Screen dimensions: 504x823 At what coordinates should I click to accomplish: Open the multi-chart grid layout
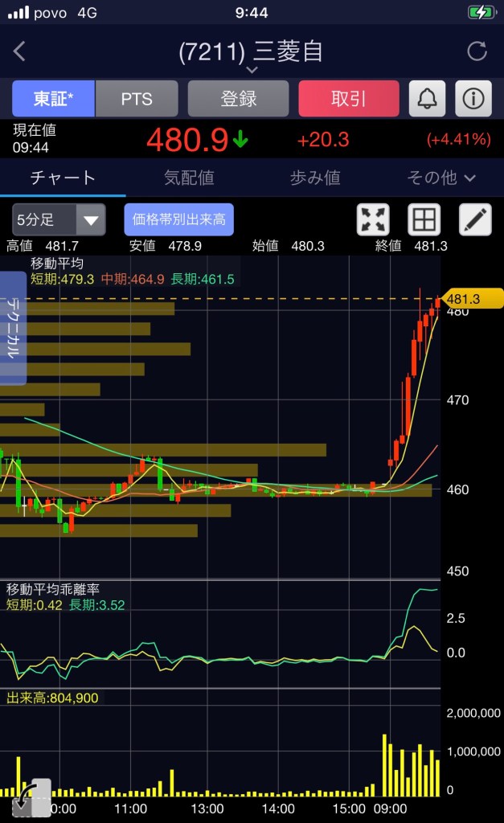point(424,219)
